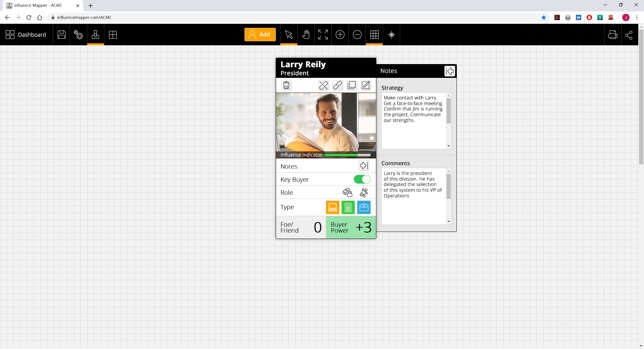Screen dimensions: 644x349
Task: Collapse the Notes panel via arrow icon
Action: coord(450,71)
